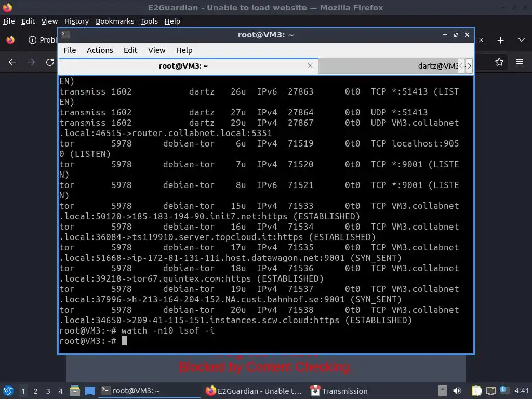The height and width of the screenshot is (399, 532).
Task: Click removable media eject tray icon
Action: [x=442, y=391]
